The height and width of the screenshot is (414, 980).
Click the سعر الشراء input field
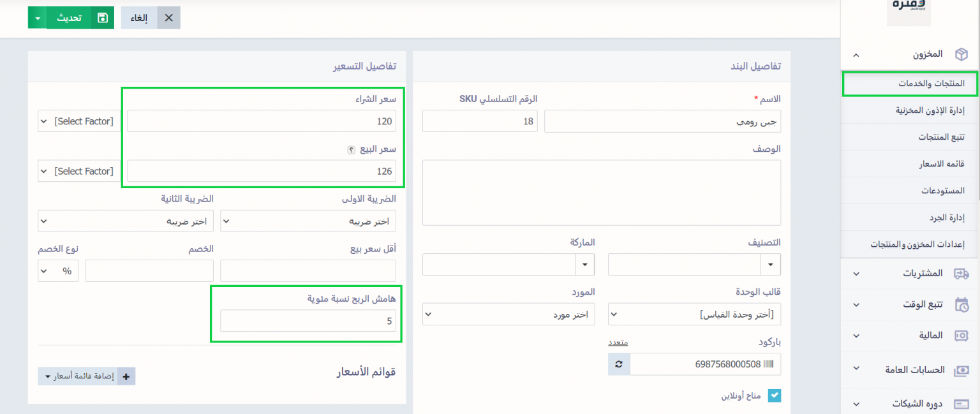pos(261,121)
